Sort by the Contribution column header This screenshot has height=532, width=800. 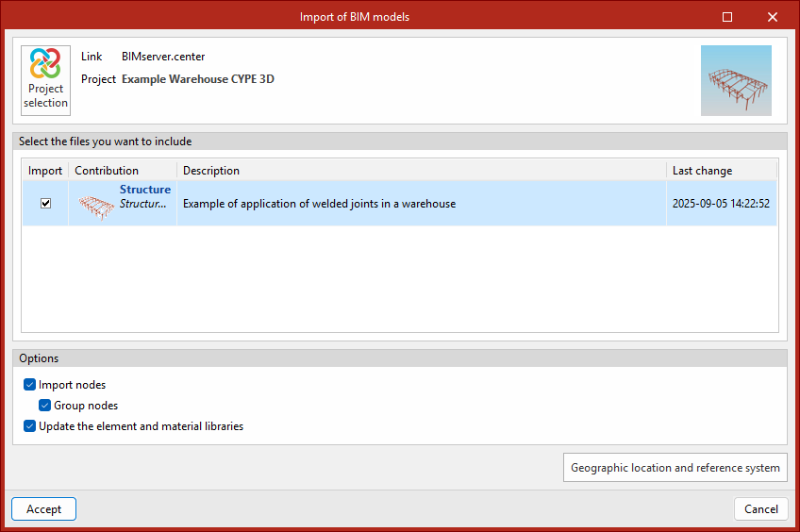107,171
